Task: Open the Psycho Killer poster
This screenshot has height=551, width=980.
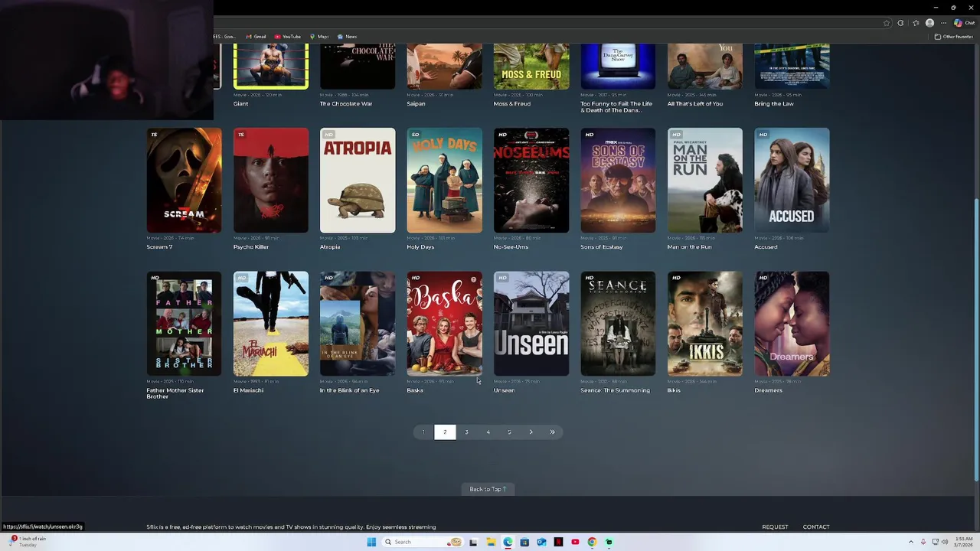Action: pos(271,180)
